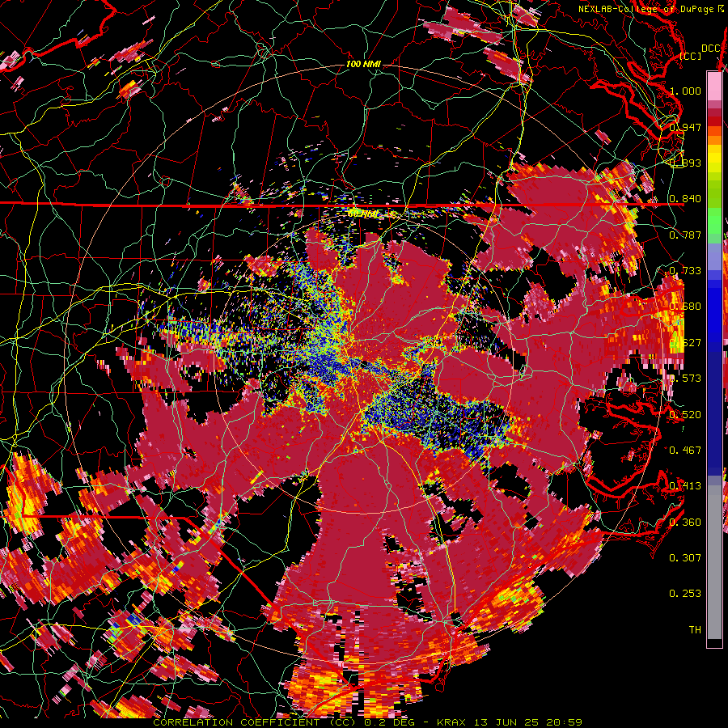Click the 0.733 scale value

pos(685,270)
